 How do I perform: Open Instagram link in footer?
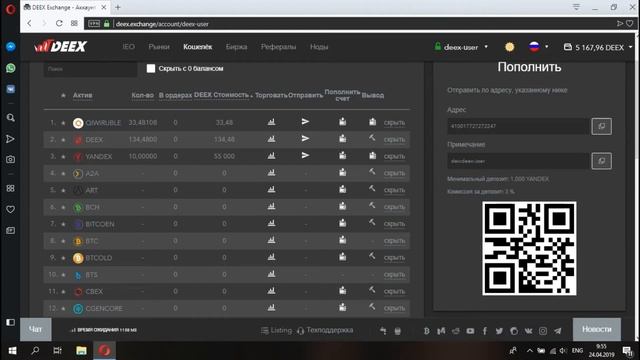click(543, 331)
